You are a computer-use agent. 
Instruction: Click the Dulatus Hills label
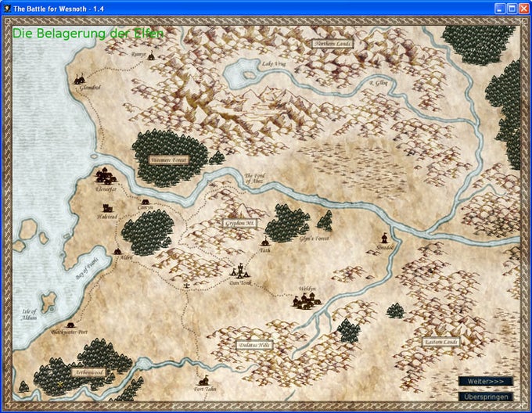click(254, 345)
